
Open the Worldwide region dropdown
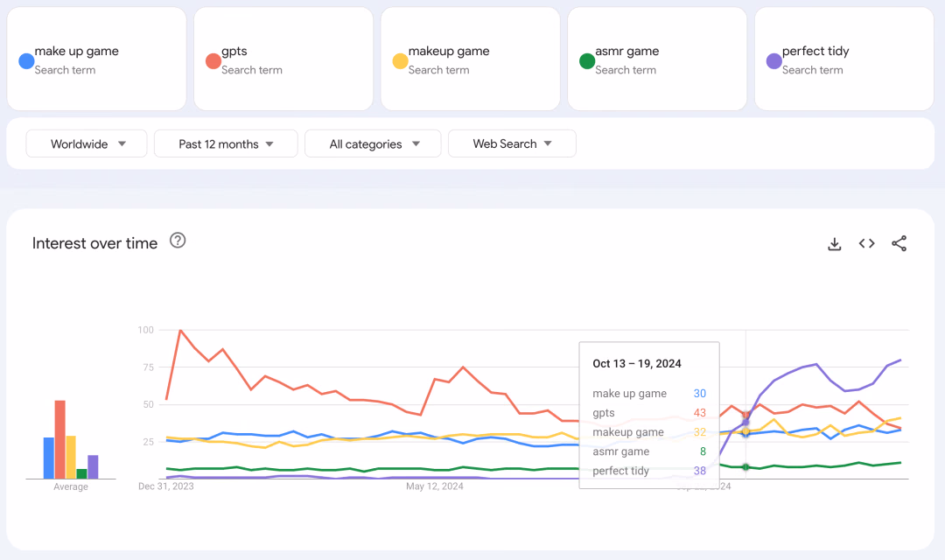[x=86, y=143]
